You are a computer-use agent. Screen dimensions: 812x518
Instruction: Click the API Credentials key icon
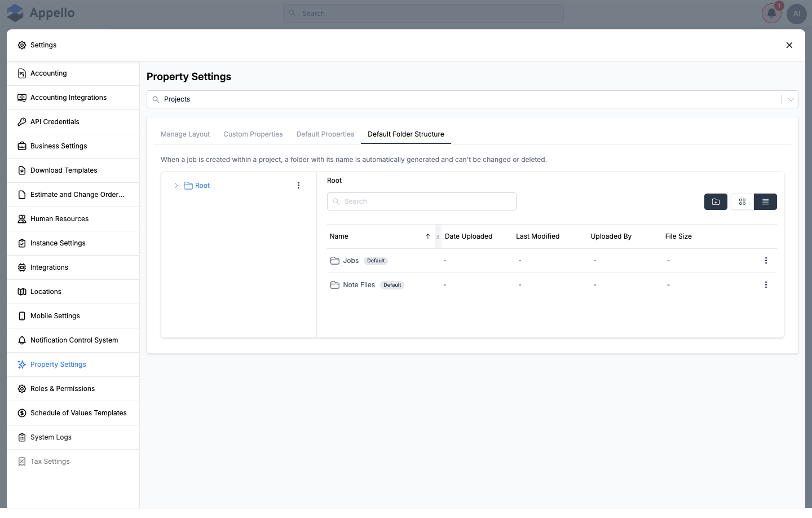click(22, 122)
